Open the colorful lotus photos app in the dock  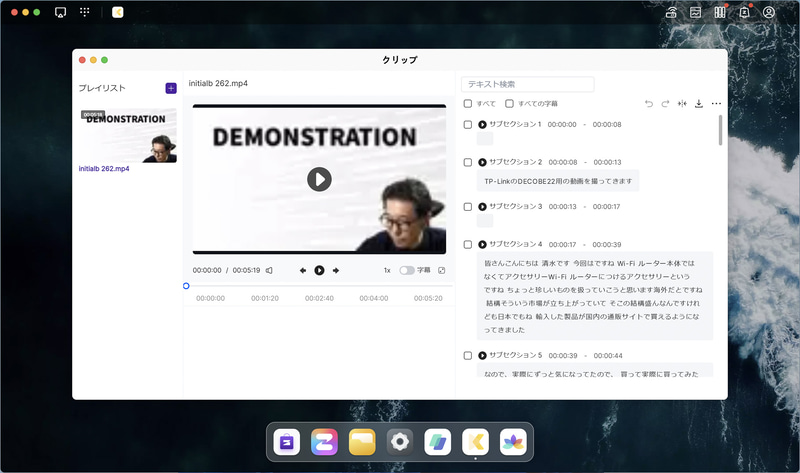pyautogui.click(x=513, y=442)
